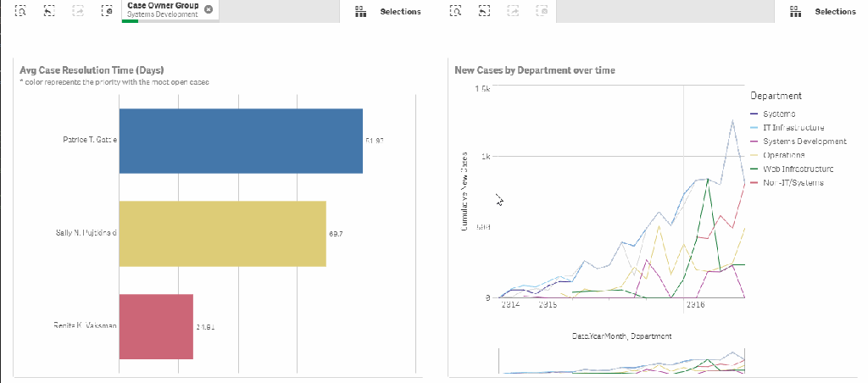Select the blue Patrice T. Gattie bar
This screenshot has height=383, width=868.
tap(241, 141)
